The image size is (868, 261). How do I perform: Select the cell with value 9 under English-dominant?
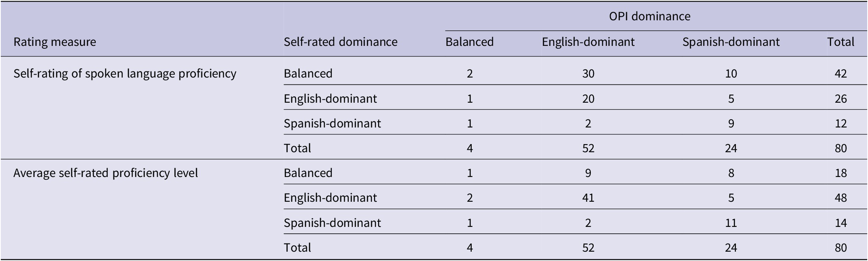588,173
